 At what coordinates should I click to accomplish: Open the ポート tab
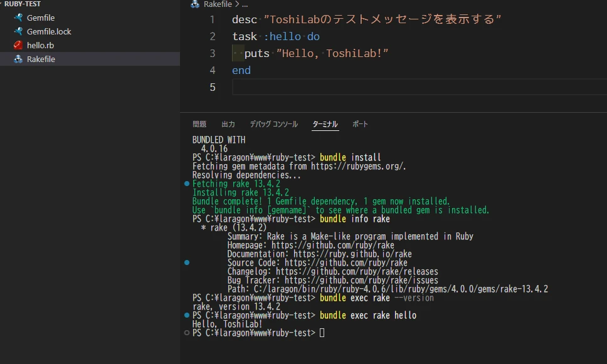[360, 124]
